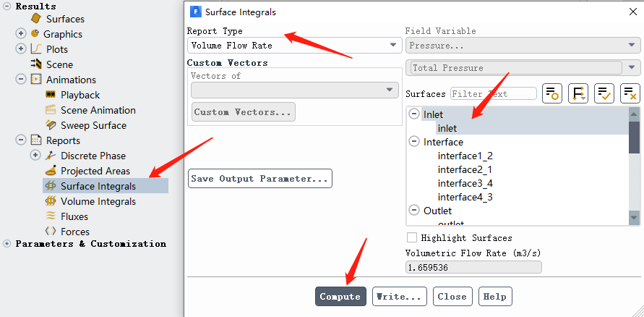Collapse the Inlet surface group
The image size is (644, 317).
coord(414,114)
